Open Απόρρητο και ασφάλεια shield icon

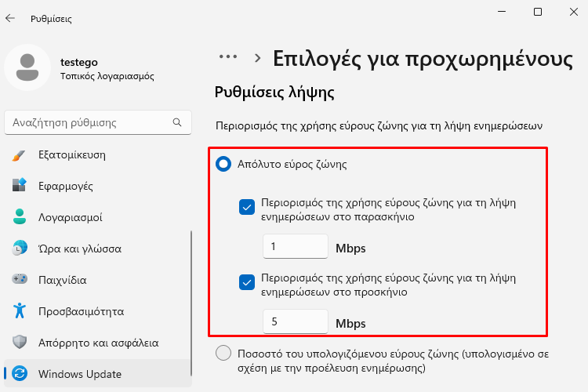click(20, 342)
